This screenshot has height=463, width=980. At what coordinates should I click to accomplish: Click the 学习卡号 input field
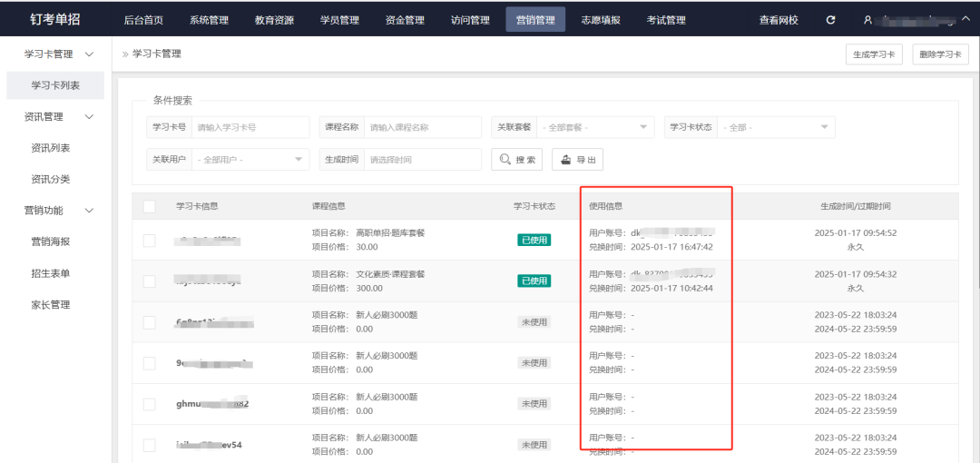(250, 128)
